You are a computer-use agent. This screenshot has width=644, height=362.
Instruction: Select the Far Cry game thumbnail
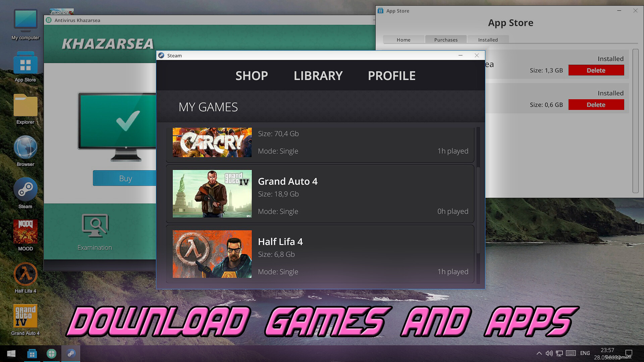coord(212,142)
